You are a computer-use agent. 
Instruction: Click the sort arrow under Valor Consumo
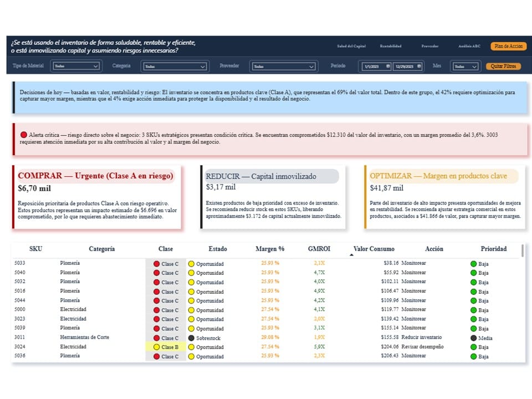(351, 255)
